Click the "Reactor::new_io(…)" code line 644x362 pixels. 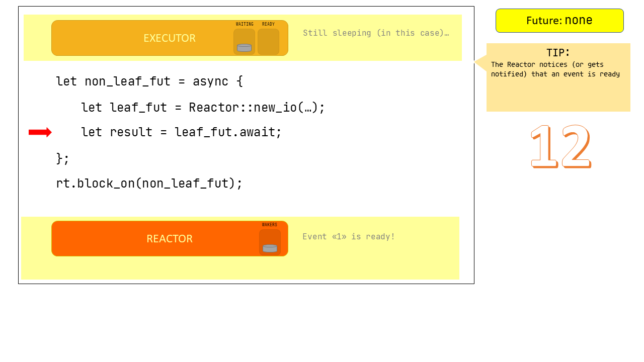(203, 108)
